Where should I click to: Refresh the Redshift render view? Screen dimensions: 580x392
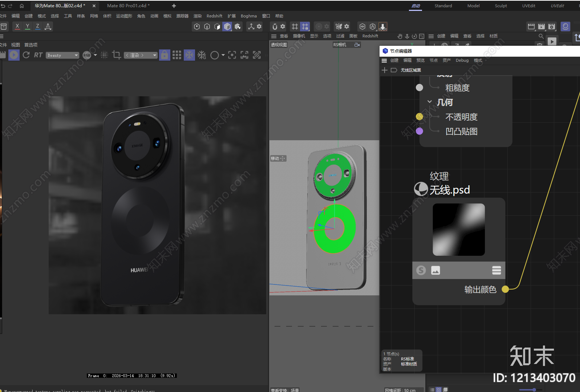[26, 55]
